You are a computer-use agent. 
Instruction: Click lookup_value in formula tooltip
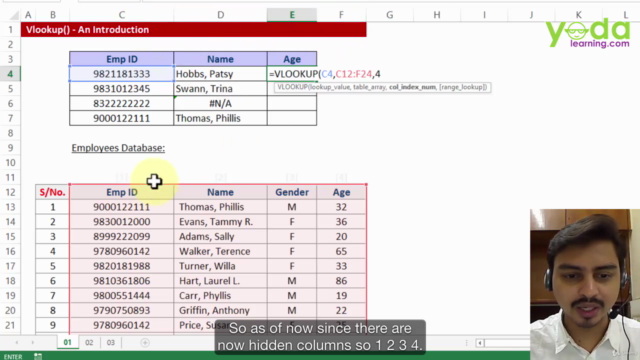(330, 87)
